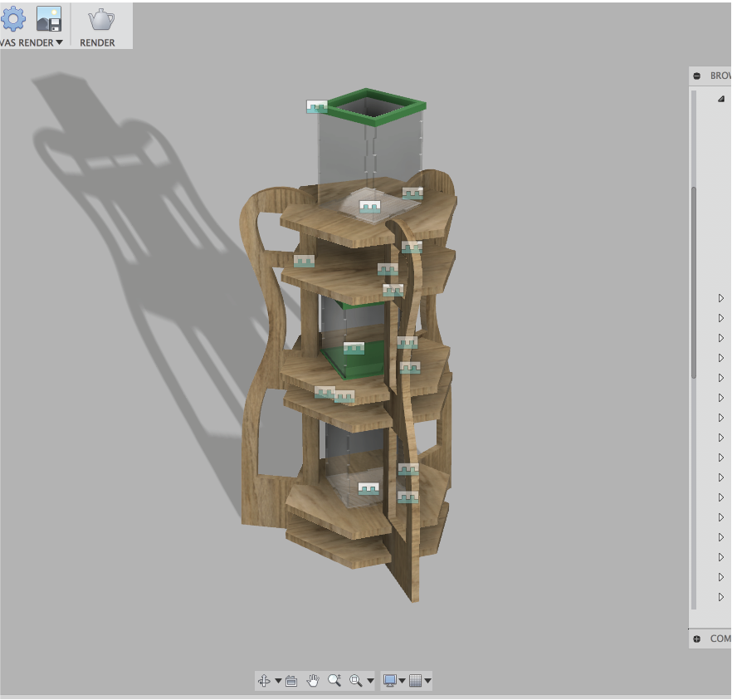
Task: Open the Grid and Snaps dropdown arrow
Action: [x=427, y=681]
